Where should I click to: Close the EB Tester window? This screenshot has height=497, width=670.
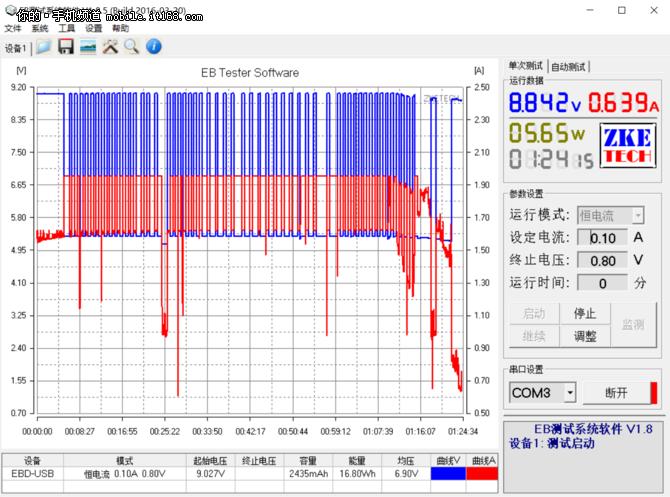[654, 10]
